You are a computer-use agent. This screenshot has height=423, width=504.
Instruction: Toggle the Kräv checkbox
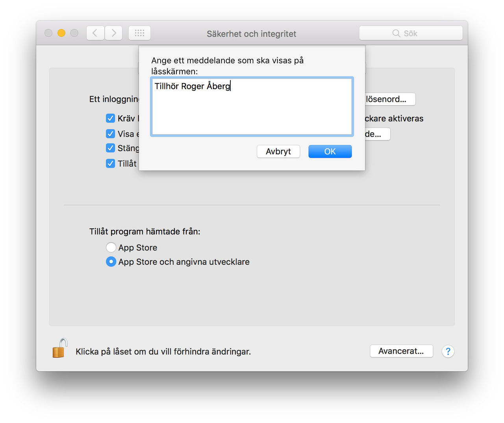click(x=111, y=118)
